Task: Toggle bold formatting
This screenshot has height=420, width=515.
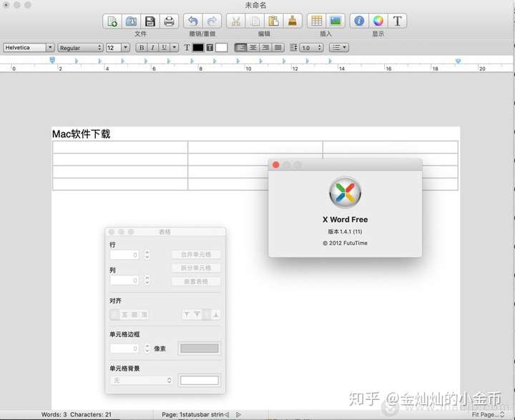Action: tap(142, 48)
